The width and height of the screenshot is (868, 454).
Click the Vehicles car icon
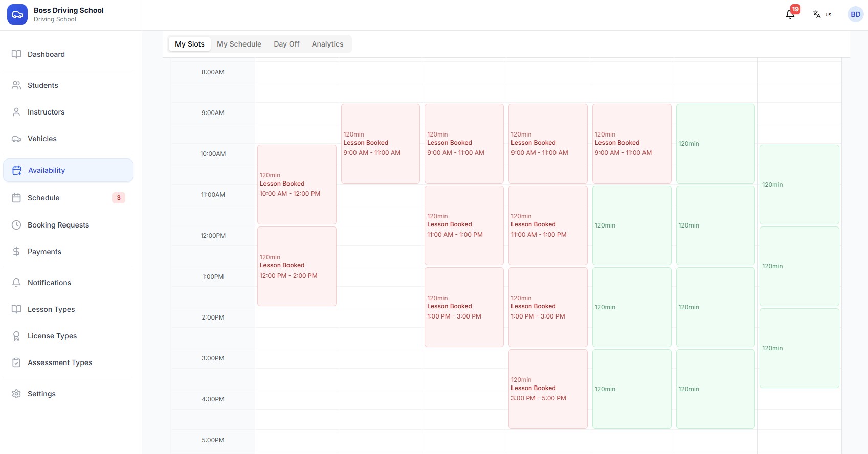pyautogui.click(x=16, y=139)
